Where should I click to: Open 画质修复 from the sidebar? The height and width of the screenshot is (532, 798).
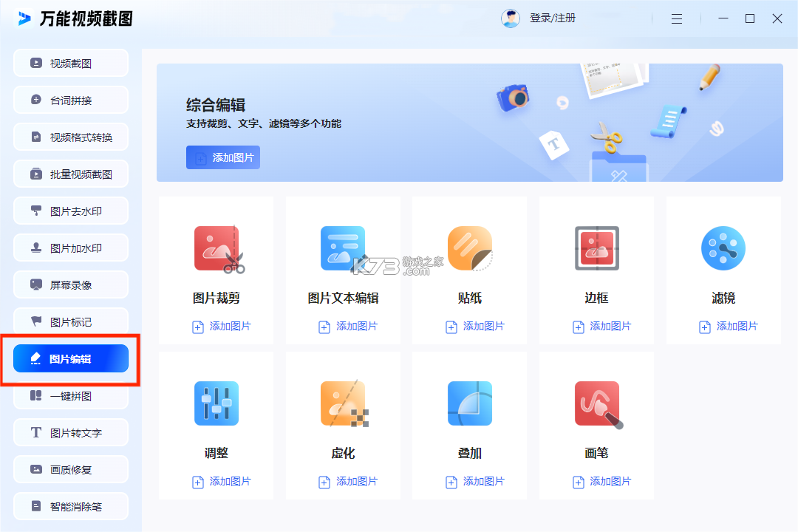point(71,469)
